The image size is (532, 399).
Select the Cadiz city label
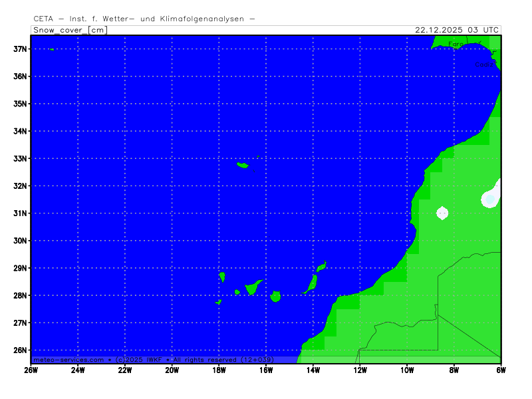(484, 65)
